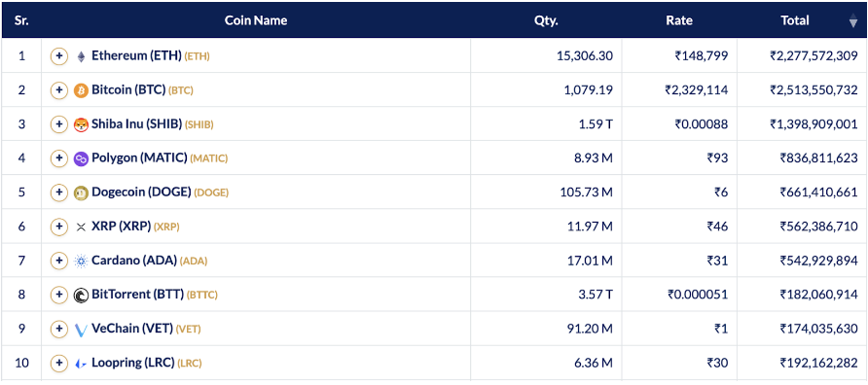The width and height of the screenshot is (868, 385).
Task: Click the VeChain V logo icon
Action: (81, 330)
